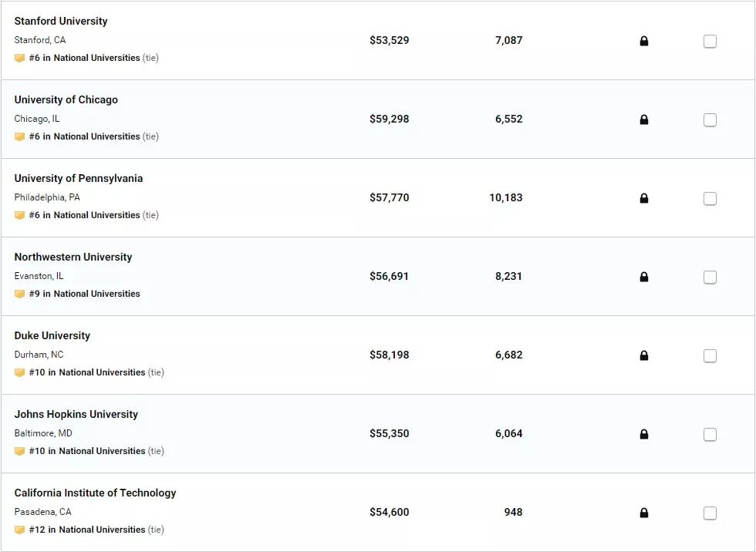Open the Stanford University profile link
The width and height of the screenshot is (756, 552).
point(61,21)
